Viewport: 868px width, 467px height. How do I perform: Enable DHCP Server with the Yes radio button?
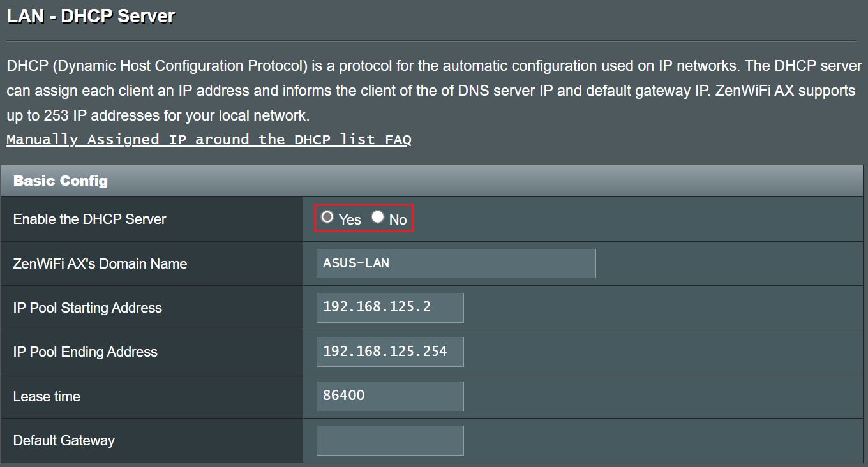[x=327, y=217]
